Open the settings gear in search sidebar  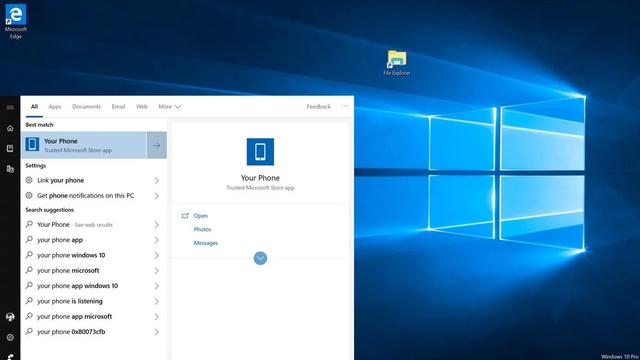pos(10,338)
